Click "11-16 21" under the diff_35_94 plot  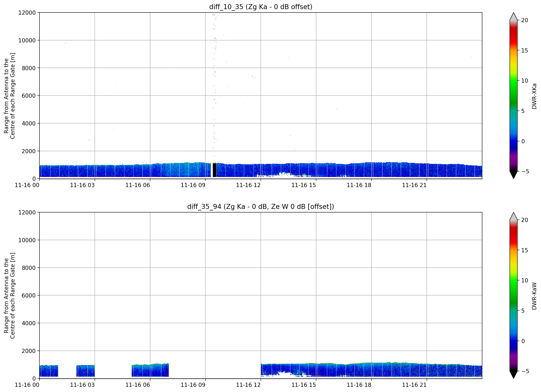(415, 385)
